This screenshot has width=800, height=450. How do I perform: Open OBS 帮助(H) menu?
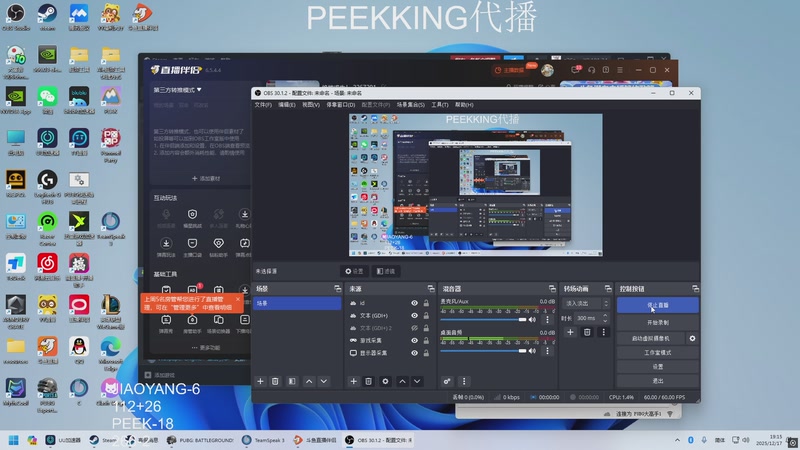point(464,105)
